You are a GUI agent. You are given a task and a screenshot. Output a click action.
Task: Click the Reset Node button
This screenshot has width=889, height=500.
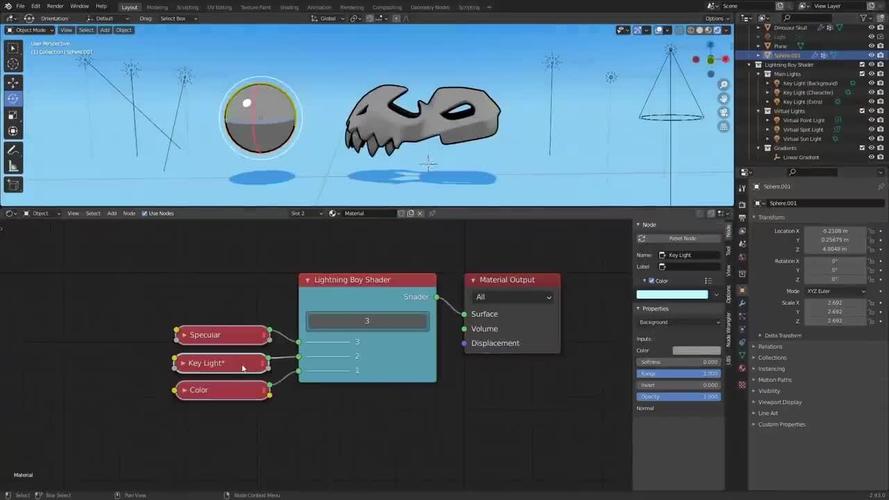pyautogui.click(x=679, y=239)
